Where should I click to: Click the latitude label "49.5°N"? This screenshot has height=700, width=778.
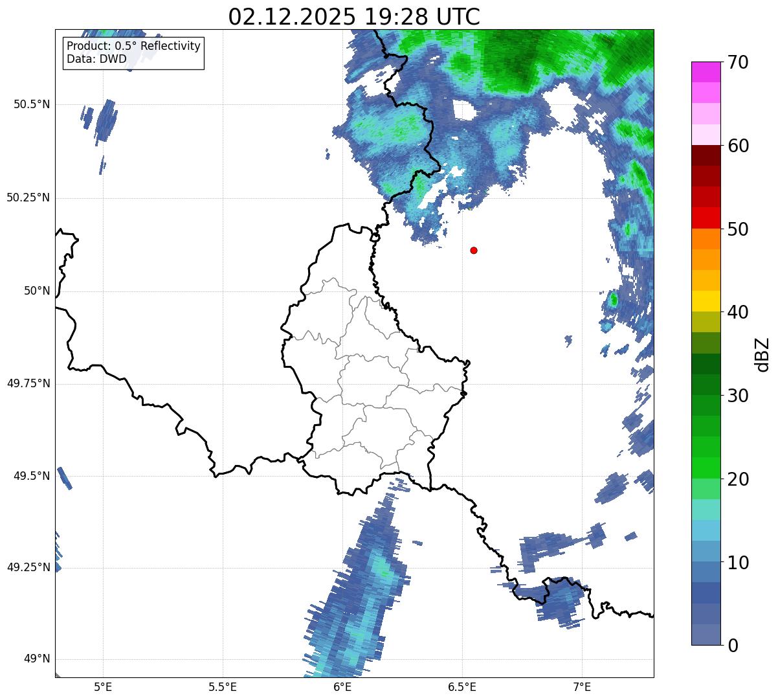click(32, 476)
